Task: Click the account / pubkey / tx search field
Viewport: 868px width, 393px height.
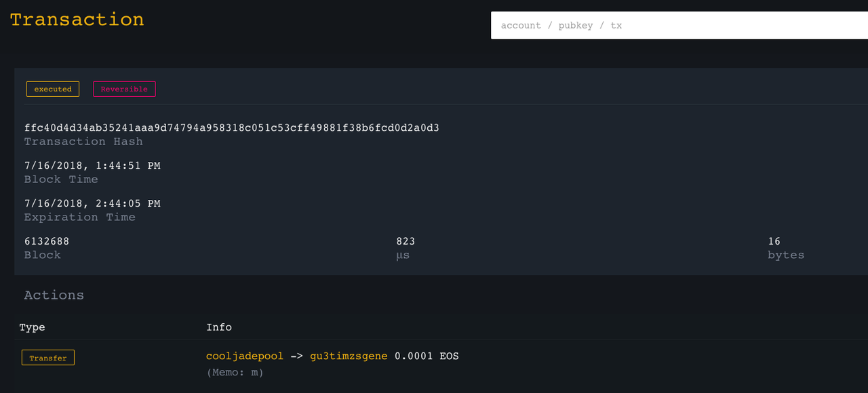Action: (679, 25)
